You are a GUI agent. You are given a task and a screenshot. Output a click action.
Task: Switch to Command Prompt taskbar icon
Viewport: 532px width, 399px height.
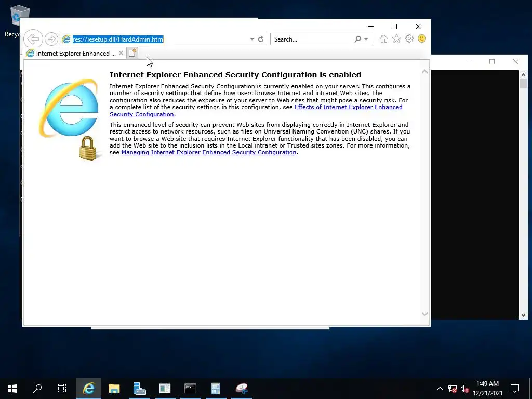tap(190, 389)
